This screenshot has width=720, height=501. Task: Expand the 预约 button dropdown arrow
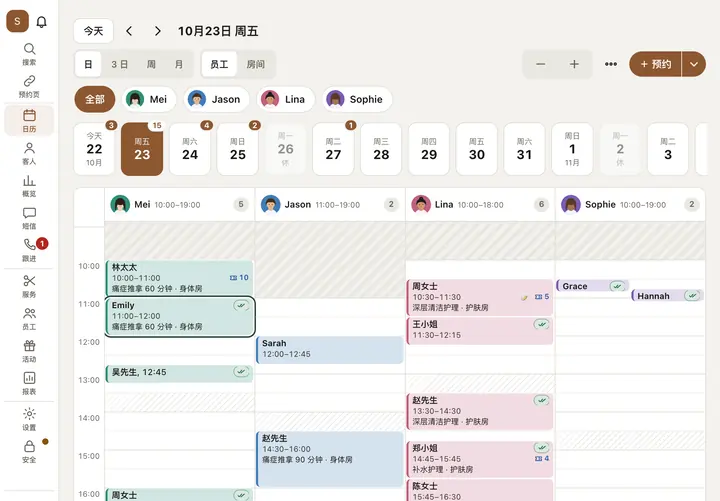click(694, 64)
